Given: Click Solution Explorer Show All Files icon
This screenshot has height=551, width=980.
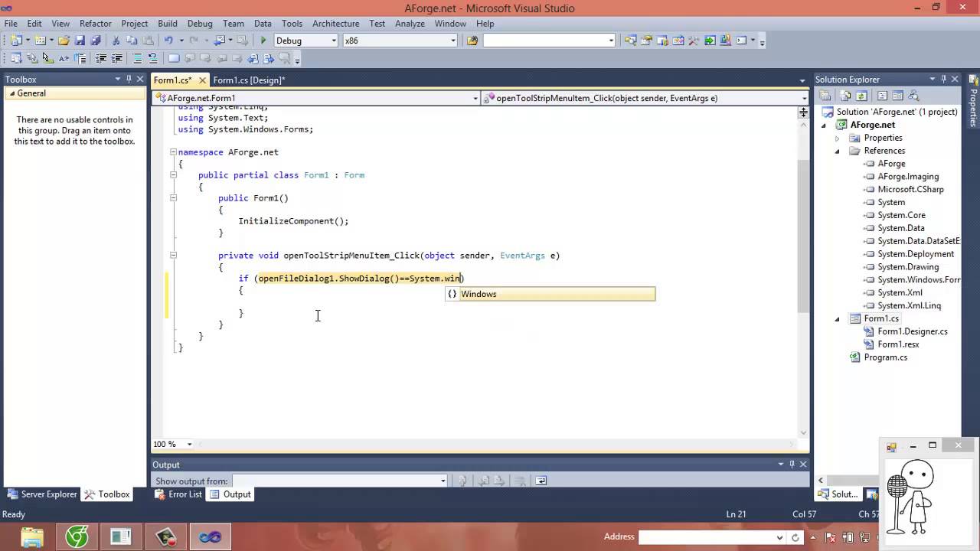Looking at the screenshot, I should point(845,96).
